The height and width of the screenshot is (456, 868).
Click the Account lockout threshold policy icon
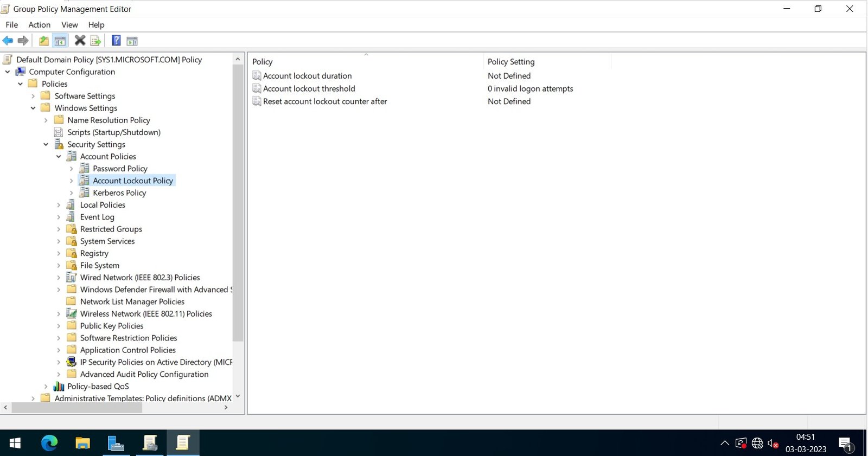point(257,88)
